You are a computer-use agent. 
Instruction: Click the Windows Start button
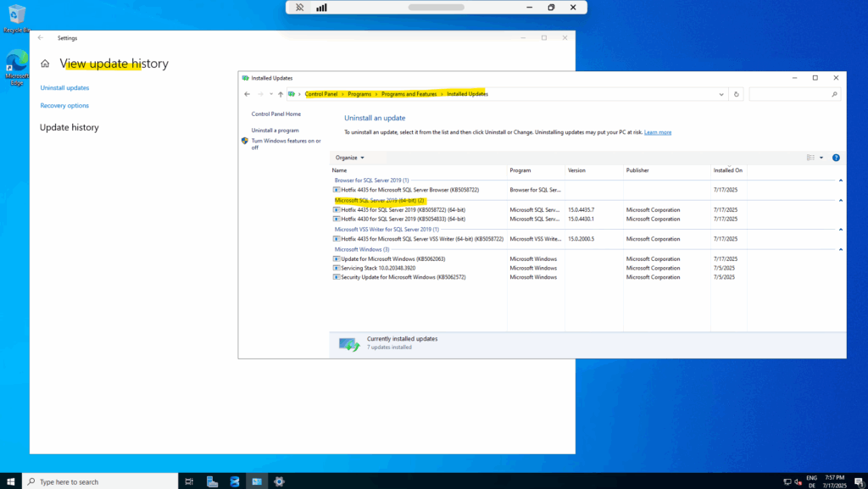(x=10, y=481)
